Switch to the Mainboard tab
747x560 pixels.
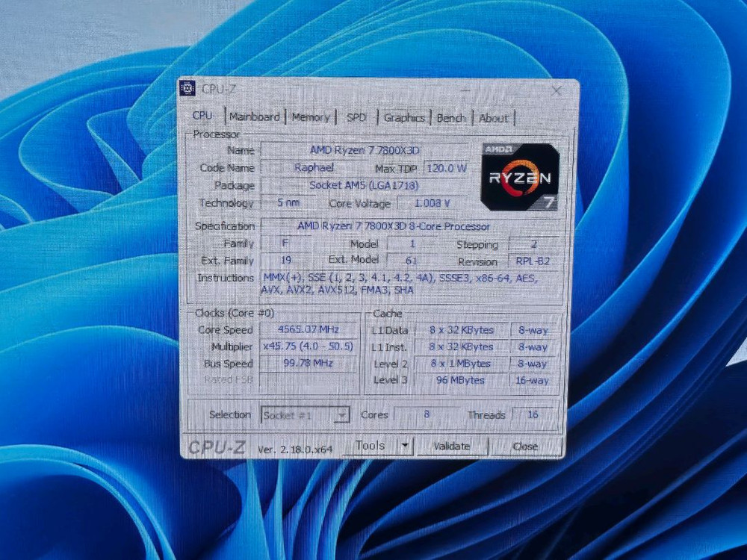255,116
